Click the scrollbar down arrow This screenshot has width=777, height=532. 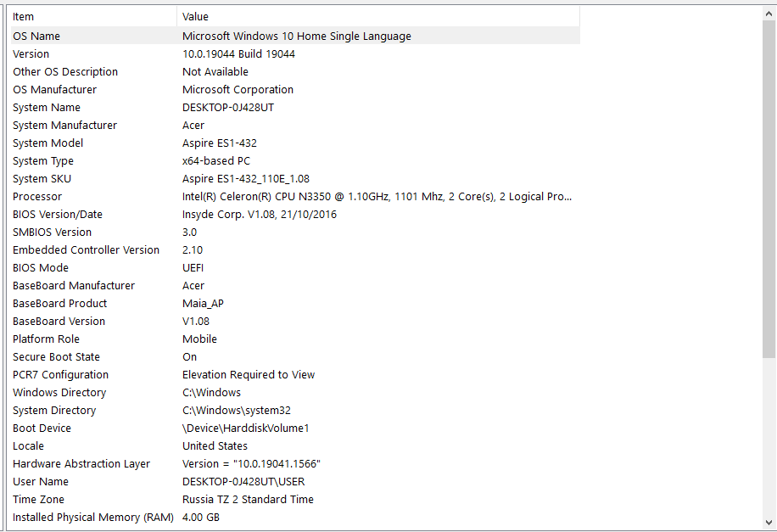click(769, 522)
